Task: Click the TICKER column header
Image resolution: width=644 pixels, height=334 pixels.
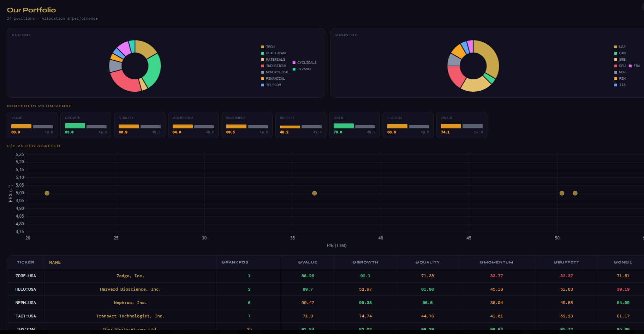Action: [25, 262]
